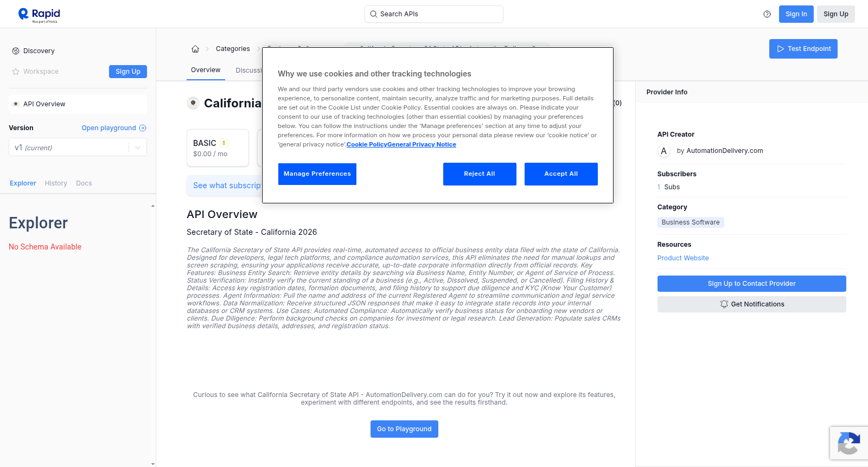Select the Docs sidebar tab
The height and width of the screenshot is (467, 868).
[84, 183]
